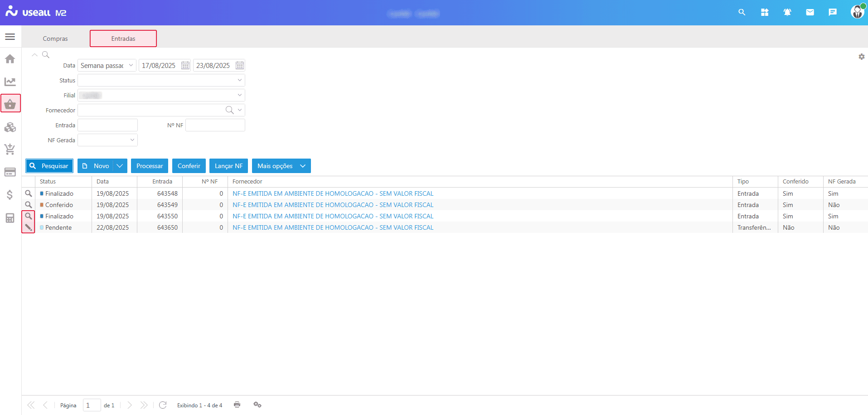This screenshot has width=868, height=415.
Task: Click the print icon in footer
Action: pos(237,405)
